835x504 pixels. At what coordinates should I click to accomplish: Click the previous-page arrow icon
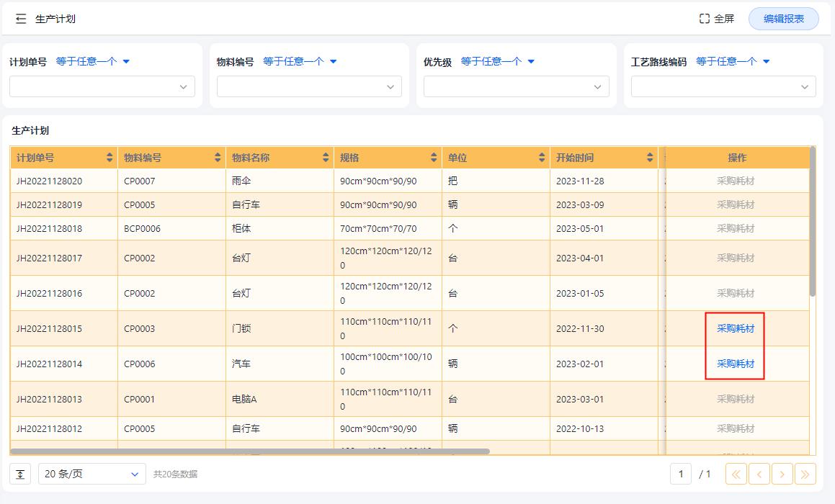(x=759, y=474)
